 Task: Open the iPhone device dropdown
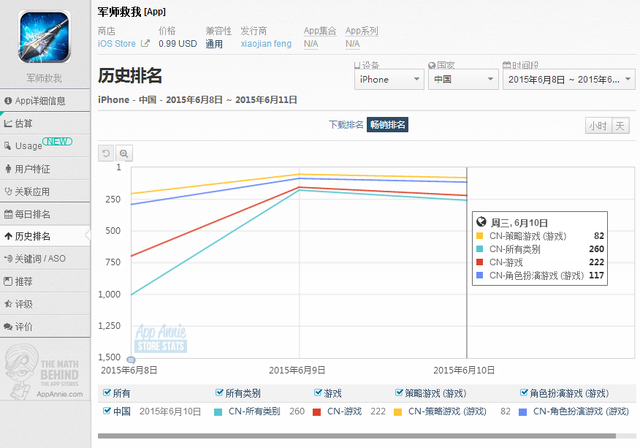[388, 79]
